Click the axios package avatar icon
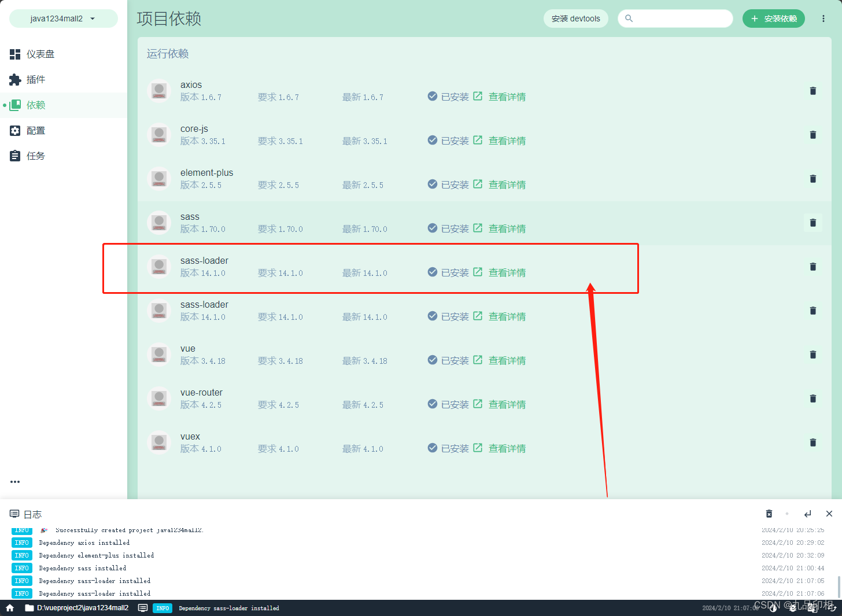The width and height of the screenshot is (842, 616). tap(159, 91)
